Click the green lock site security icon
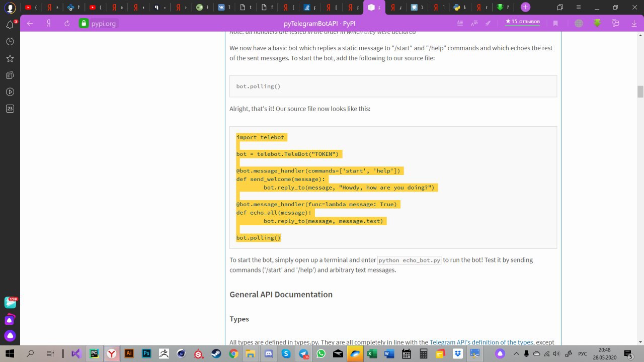Screen dimensions: 644x362 [x=84, y=23]
